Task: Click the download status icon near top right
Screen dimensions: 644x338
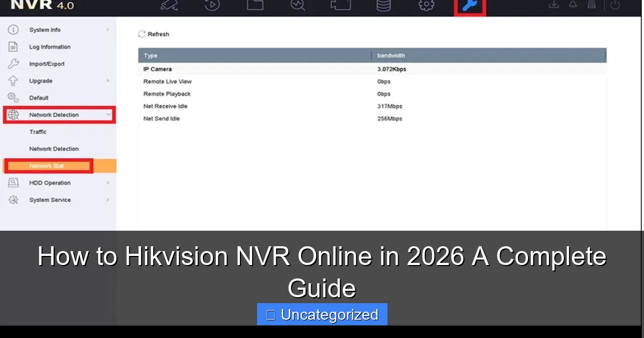Action: click(x=553, y=6)
